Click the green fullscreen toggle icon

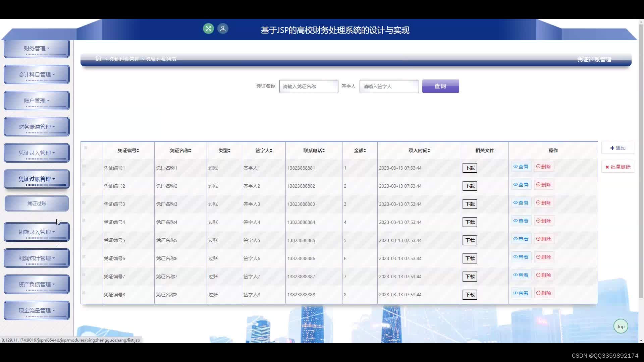coord(208,28)
